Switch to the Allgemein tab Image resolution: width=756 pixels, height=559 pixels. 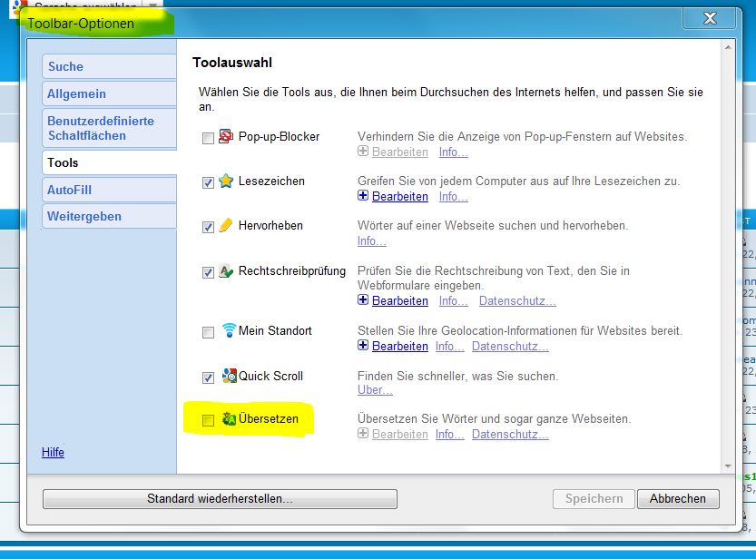tap(110, 93)
